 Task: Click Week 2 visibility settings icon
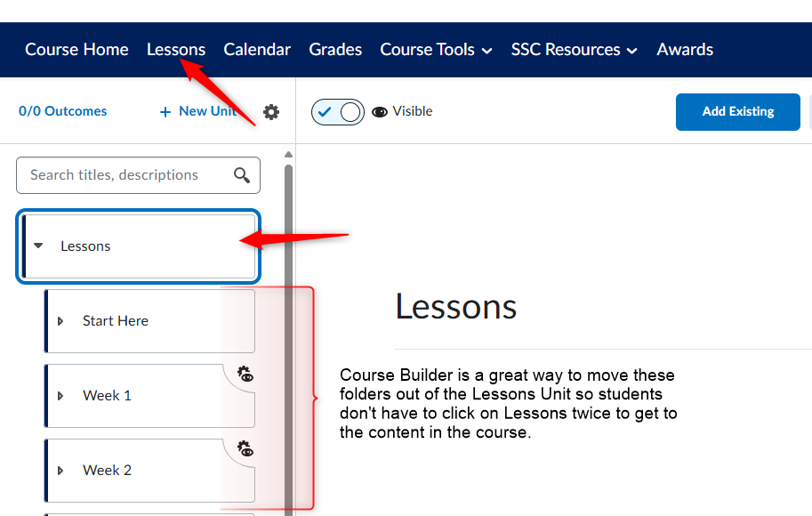245,448
